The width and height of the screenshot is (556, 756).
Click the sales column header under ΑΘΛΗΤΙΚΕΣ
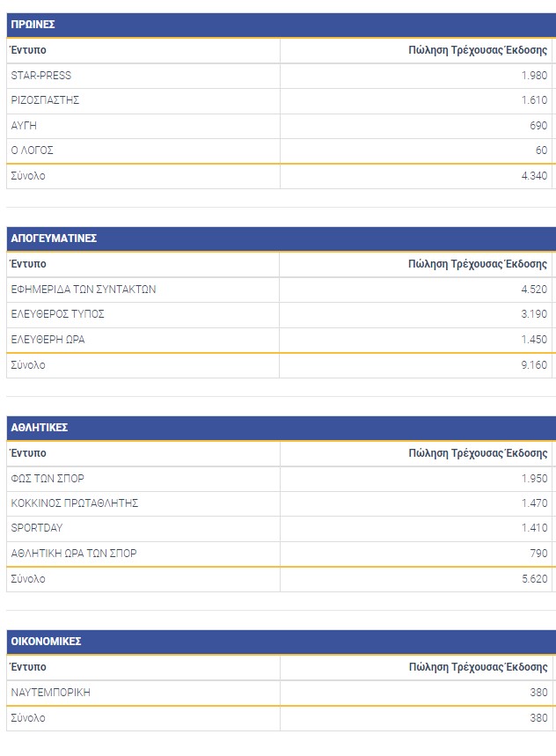[x=478, y=453]
